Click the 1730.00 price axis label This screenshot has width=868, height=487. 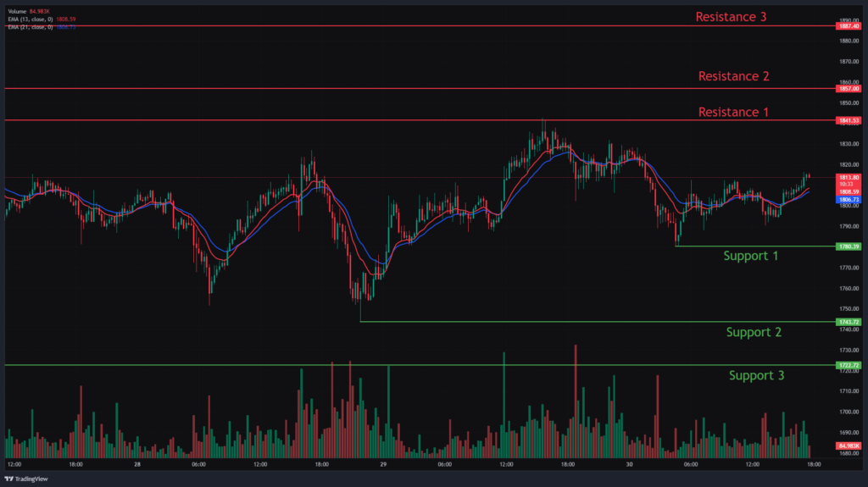849,351
